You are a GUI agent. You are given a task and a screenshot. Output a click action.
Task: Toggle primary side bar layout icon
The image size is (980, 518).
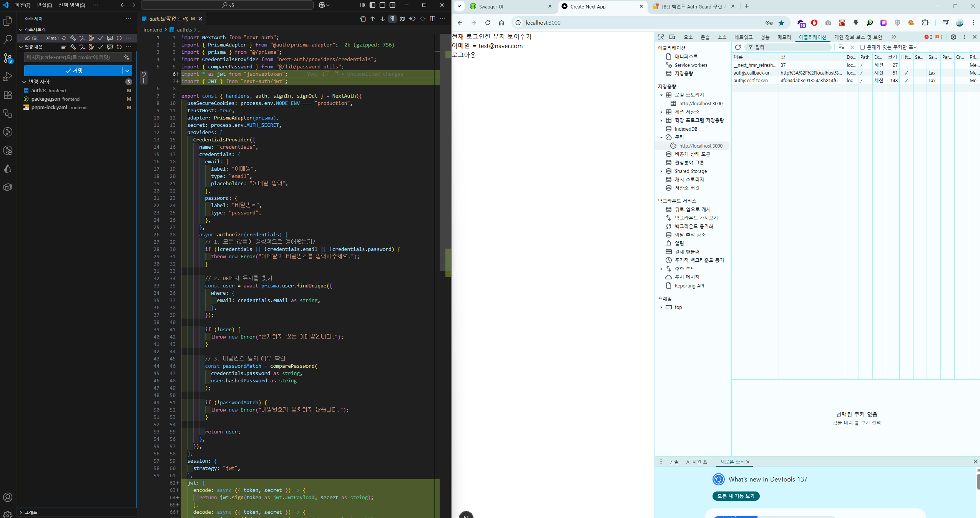click(372, 5)
